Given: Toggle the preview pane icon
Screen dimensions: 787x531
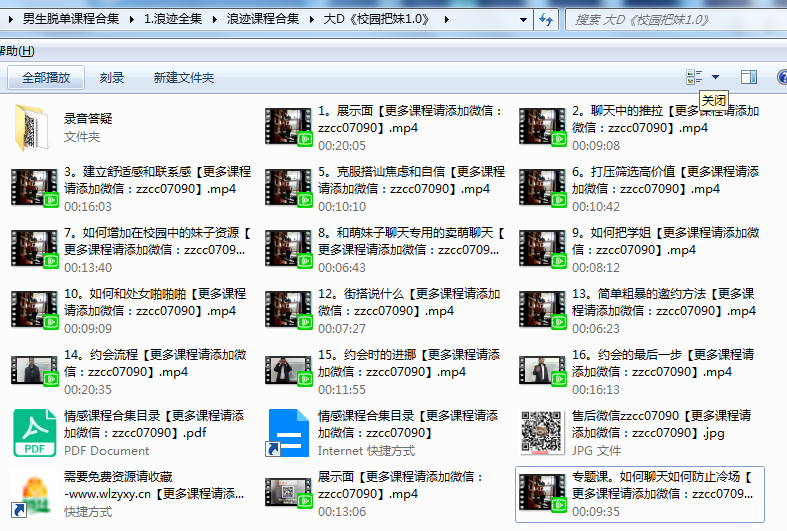Looking at the screenshot, I should [x=749, y=77].
